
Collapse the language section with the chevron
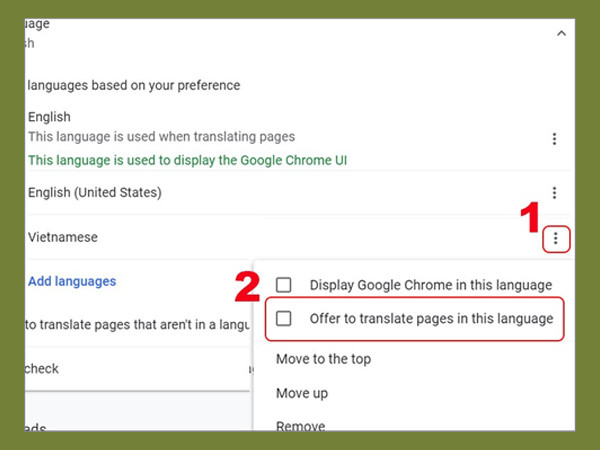pyautogui.click(x=561, y=33)
